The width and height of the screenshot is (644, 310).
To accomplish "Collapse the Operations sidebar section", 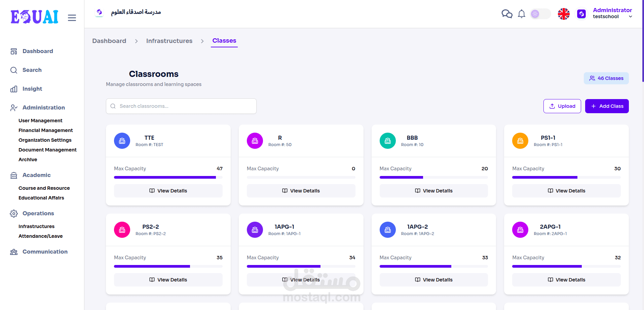I will tap(38, 213).
